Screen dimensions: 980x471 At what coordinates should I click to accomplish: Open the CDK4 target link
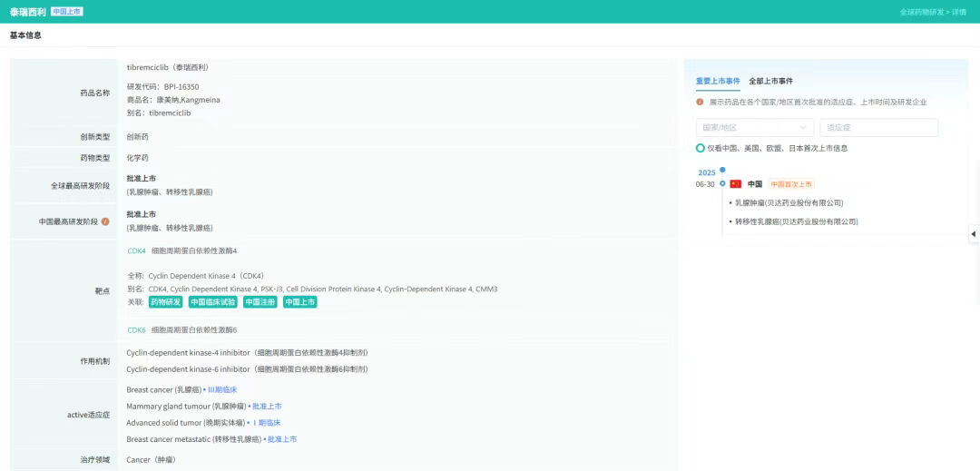coord(136,251)
